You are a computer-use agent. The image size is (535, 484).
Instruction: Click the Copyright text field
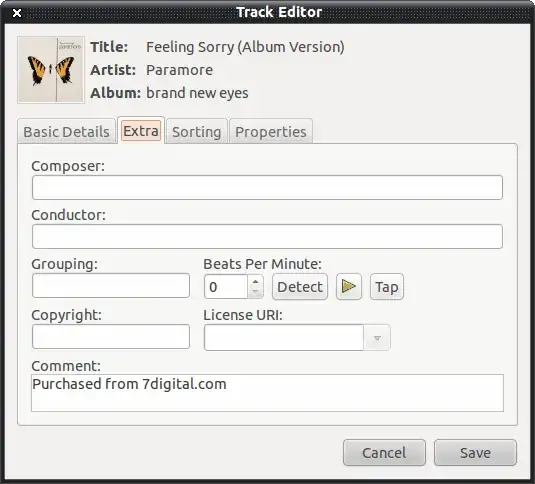pyautogui.click(x=111, y=337)
